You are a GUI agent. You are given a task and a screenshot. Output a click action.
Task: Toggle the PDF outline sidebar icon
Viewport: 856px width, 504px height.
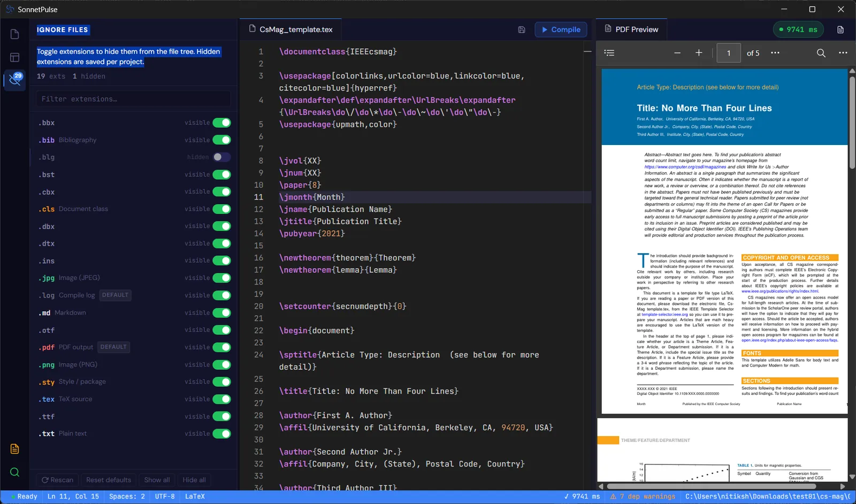609,53
